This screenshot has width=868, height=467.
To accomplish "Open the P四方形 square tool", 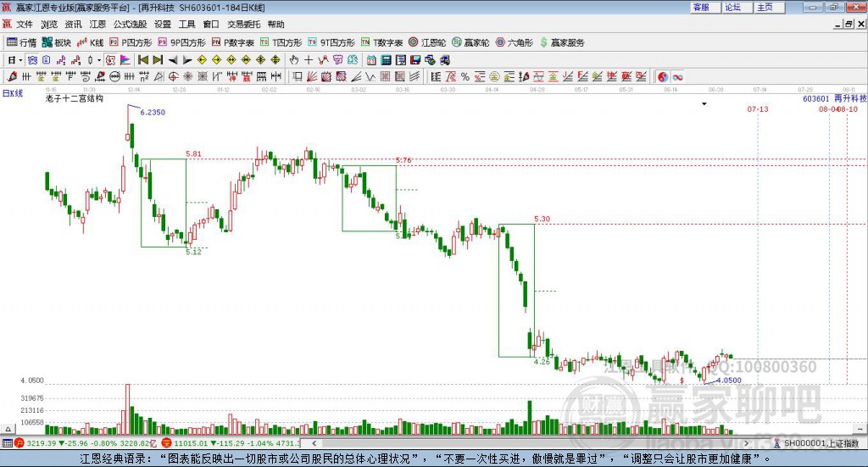I will click(x=131, y=42).
